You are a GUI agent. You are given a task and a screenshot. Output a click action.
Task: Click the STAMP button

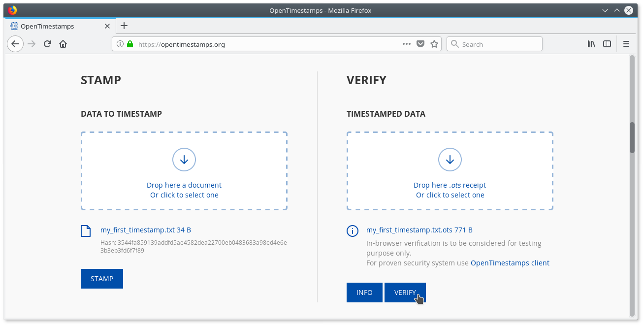click(x=102, y=279)
